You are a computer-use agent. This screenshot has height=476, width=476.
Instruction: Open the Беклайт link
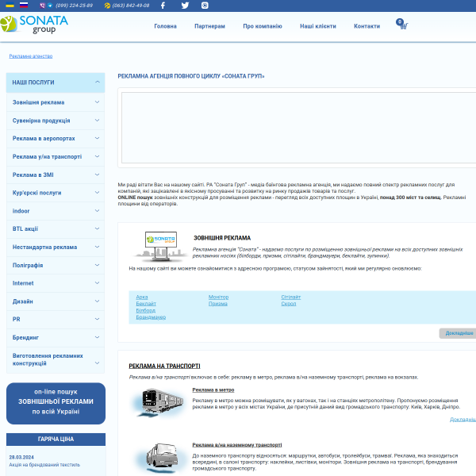pos(146,304)
